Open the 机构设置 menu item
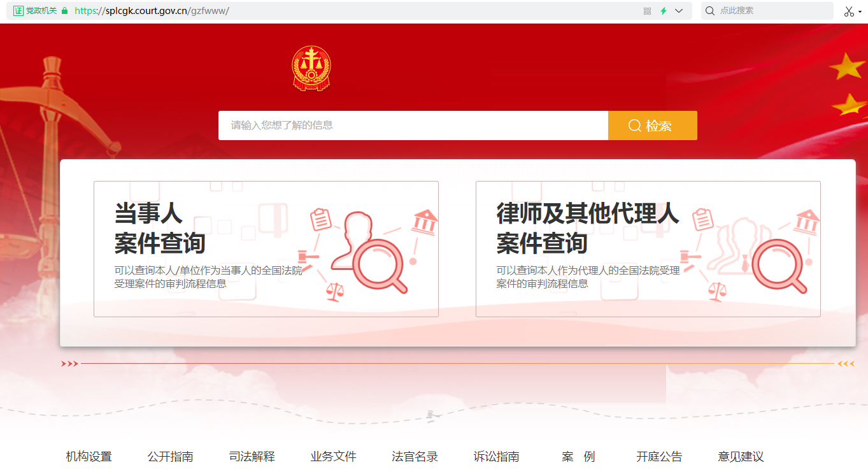868x472 pixels. pyautogui.click(x=89, y=457)
